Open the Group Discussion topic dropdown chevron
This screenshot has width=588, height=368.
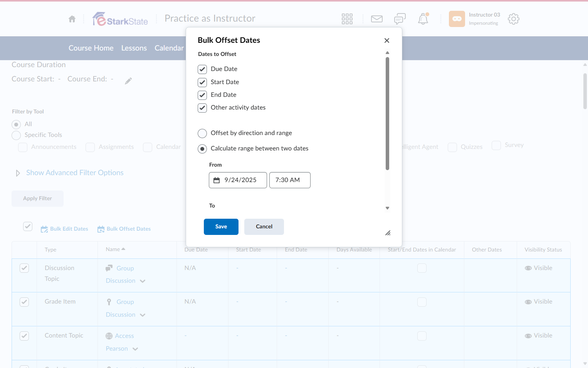tap(143, 281)
